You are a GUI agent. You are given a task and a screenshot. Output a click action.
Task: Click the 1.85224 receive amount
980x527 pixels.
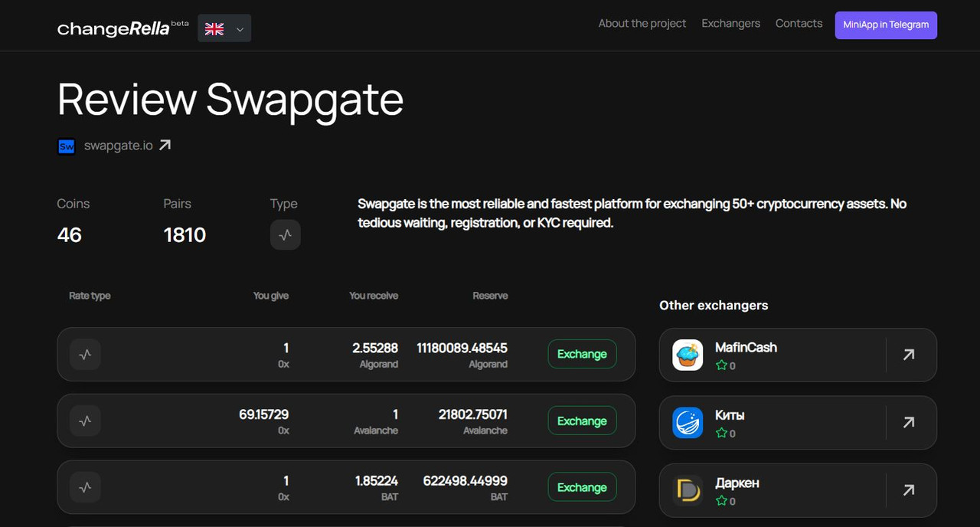pyautogui.click(x=377, y=481)
